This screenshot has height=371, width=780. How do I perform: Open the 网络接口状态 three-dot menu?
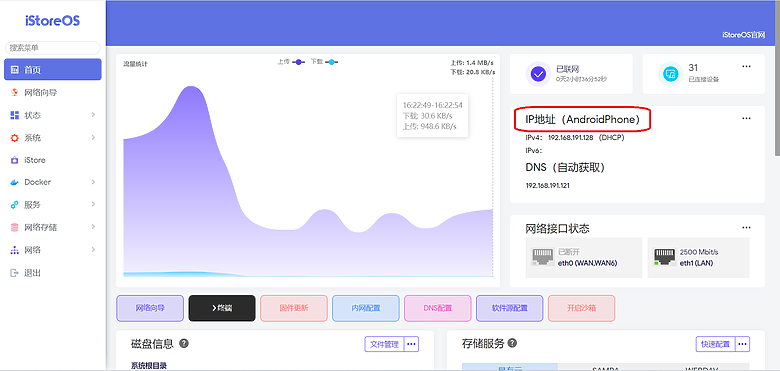746,227
